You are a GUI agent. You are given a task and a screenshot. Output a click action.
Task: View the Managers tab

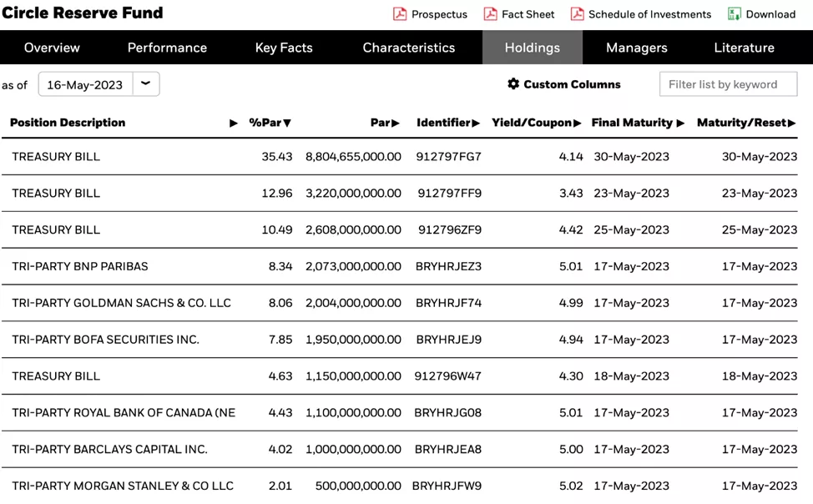pyautogui.click(x=637, y=48)
